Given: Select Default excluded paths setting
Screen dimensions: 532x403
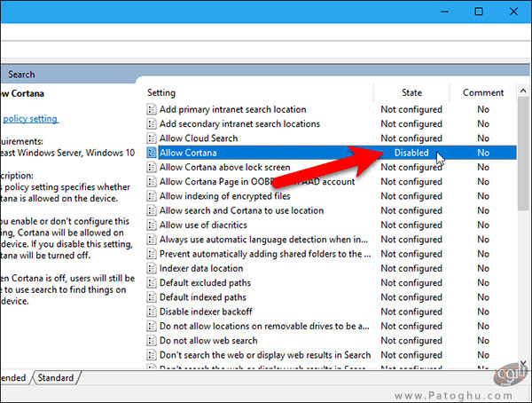Looking at the screenshot, I should click(x=206, y=282).
